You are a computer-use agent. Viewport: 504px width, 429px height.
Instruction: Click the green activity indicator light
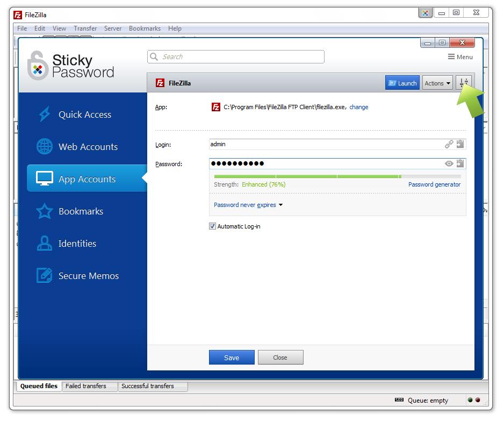pyautogui.click(x=470, y=400)
